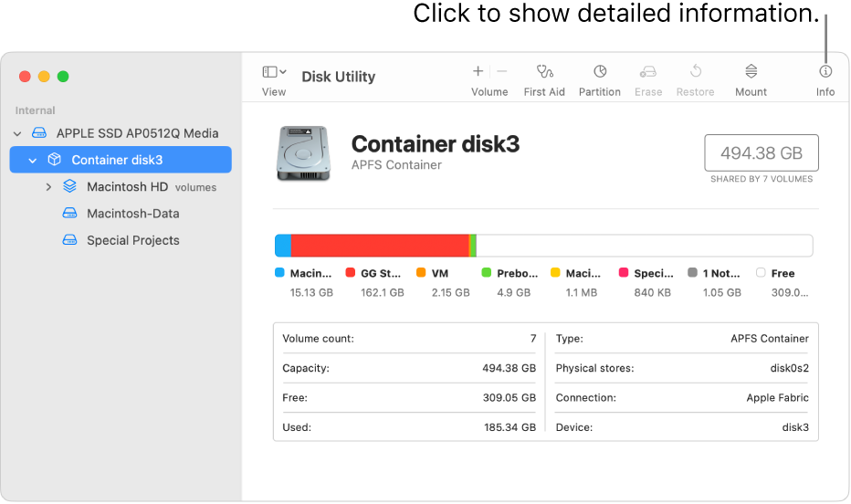Click the pink Speci... legend swatch
This screenshot has height=504, width=851.
pyautogui.click(x=624, y=272)
